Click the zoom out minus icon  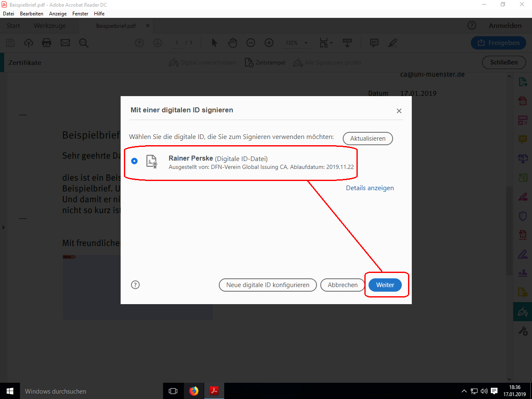(251, 43)
